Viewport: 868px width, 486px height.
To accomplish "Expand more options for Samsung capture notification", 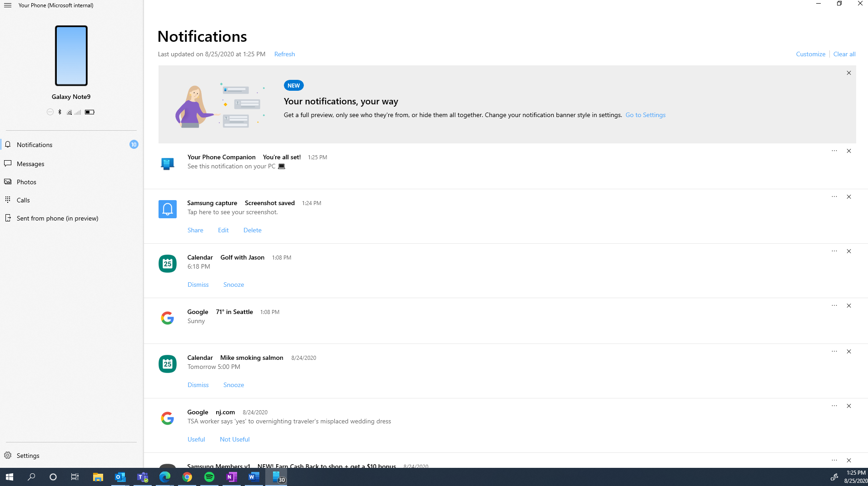I will (x=834, y=196).
